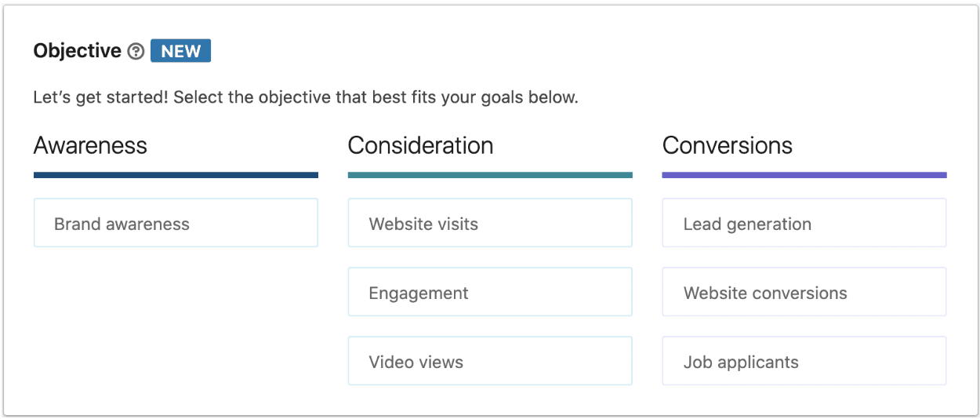Click the Consideration column heading
The height and width of the screenshot is (419, 980).
click(x=420, y=146)
